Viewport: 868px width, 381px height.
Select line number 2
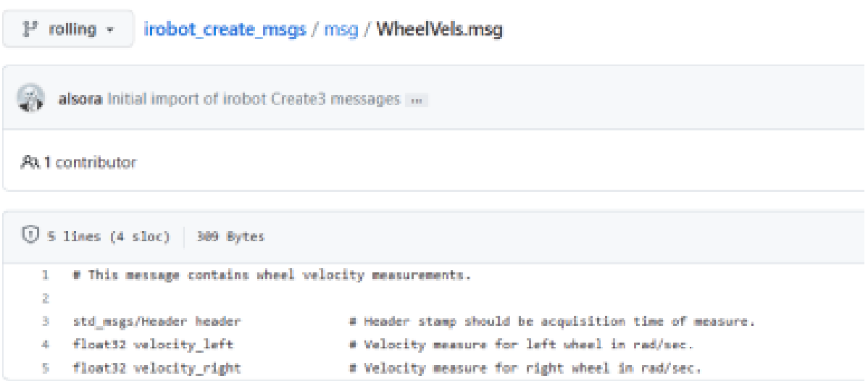pyautogui.click(x=46, y=298)
